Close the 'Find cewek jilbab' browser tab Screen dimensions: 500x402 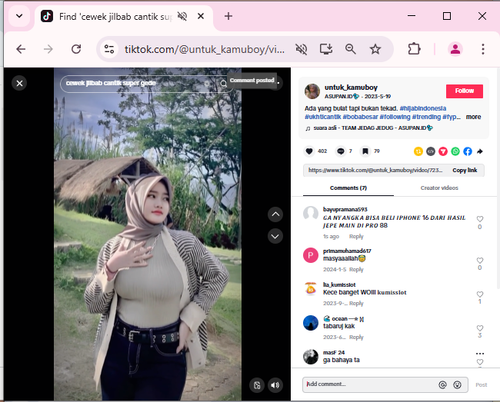tap(201, 16)
